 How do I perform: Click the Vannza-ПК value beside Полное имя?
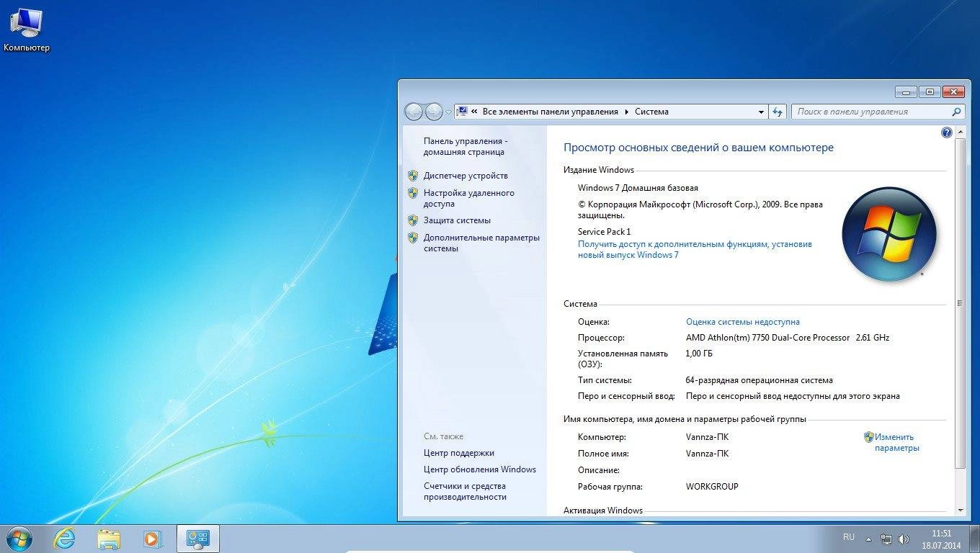pos(707,454)
